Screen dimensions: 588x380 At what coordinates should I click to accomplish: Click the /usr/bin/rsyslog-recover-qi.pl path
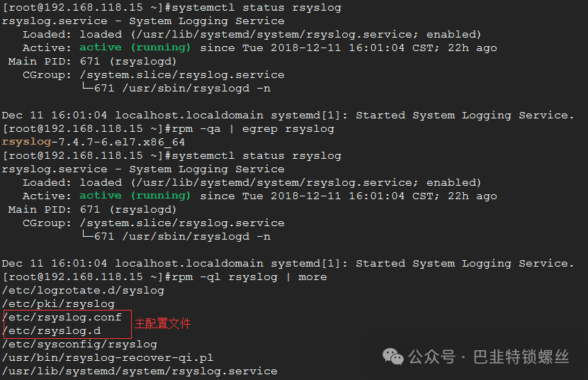pos(108,358)
